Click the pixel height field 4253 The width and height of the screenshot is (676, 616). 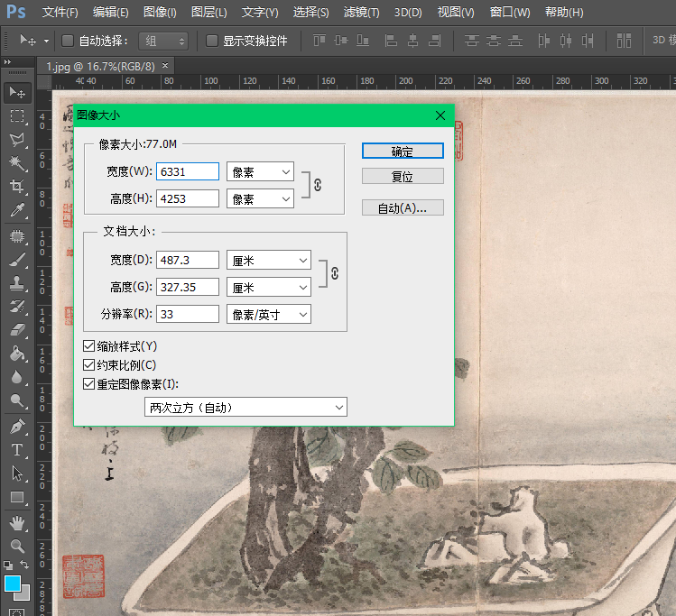(188, 198)
